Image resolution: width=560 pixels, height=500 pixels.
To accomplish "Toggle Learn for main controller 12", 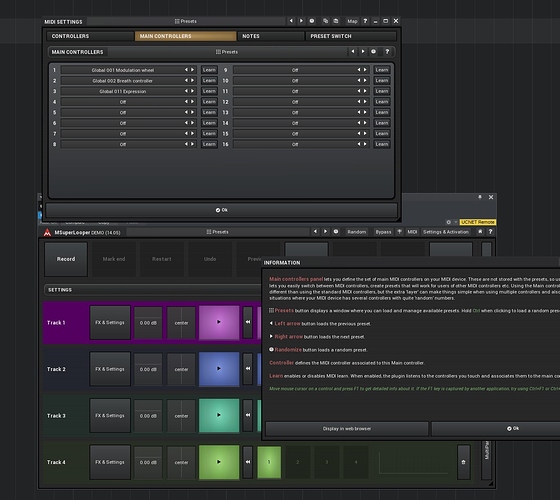I will 381,102.
